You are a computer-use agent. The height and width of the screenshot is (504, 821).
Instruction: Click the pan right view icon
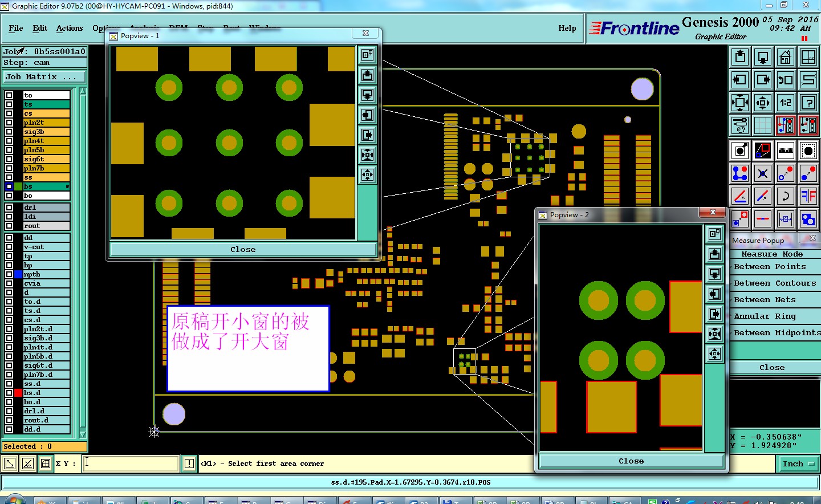pyautogui.click(x=763, y=80)
